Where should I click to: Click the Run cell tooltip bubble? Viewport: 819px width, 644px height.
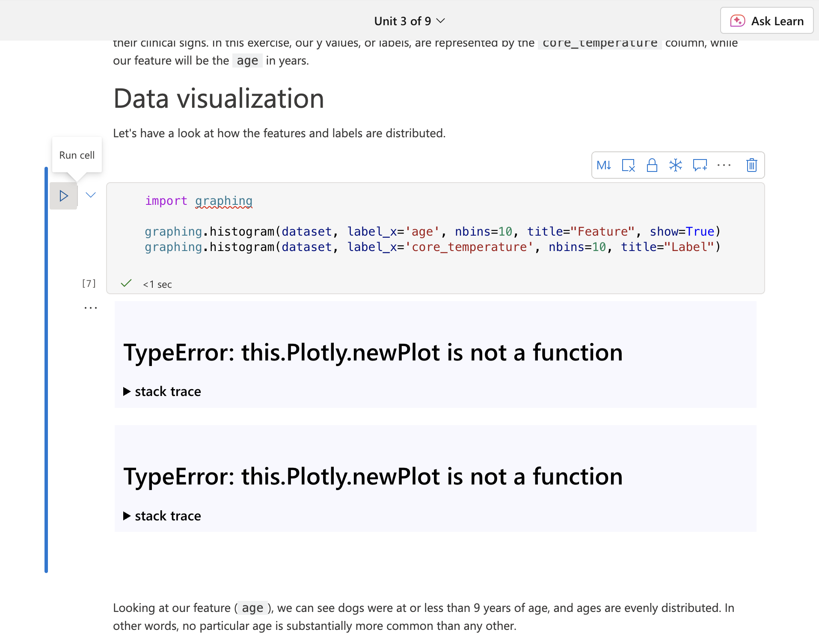coord(77,155)
